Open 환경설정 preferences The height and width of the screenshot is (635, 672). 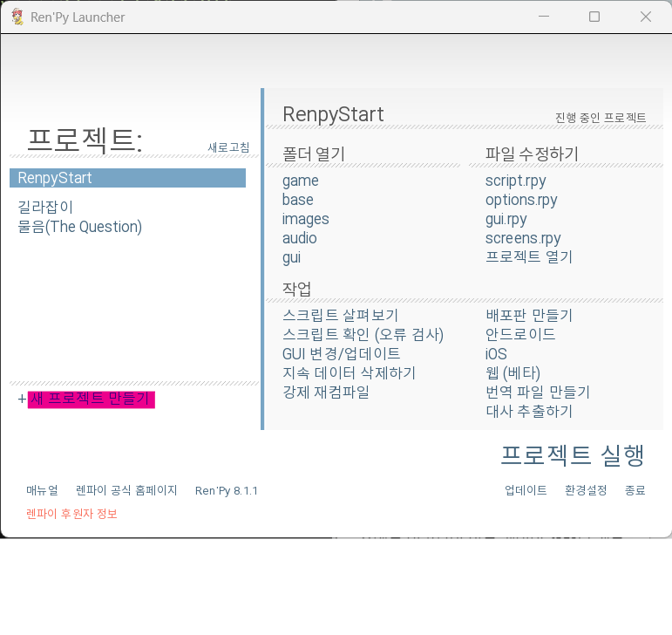[586, 490]
